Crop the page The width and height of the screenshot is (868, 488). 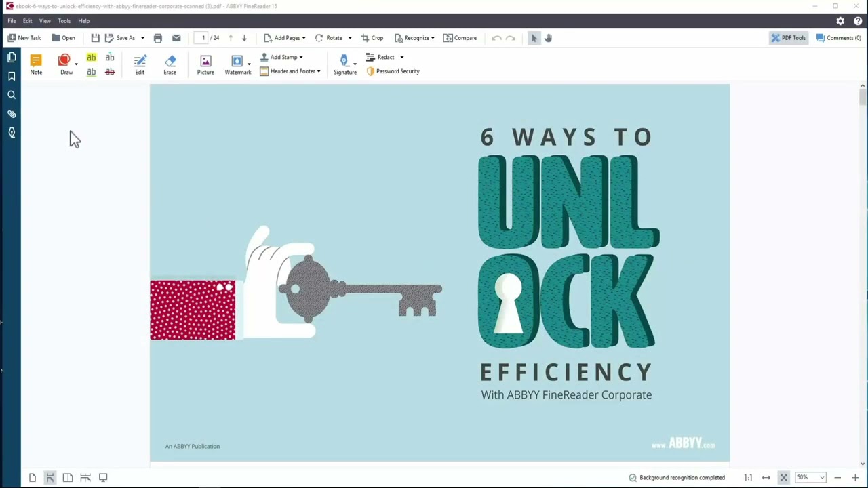point(372,38)
